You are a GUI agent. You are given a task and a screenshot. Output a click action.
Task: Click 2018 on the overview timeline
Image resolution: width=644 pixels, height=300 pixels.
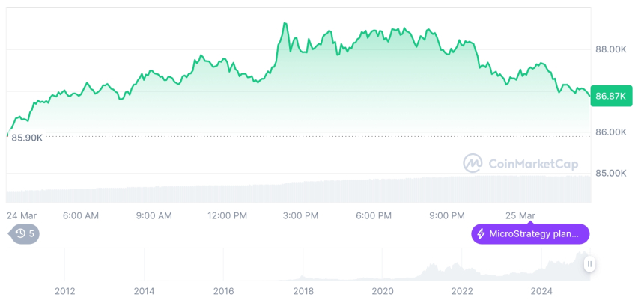tap(303, 291)
